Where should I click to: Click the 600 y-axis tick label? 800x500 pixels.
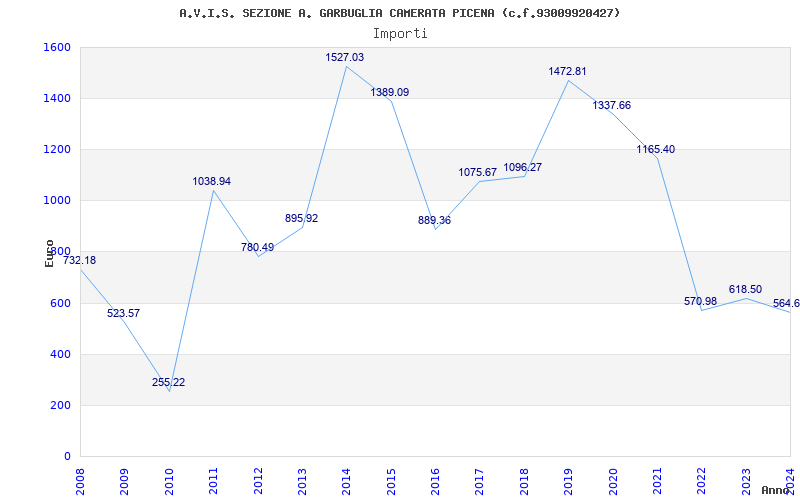click(x=61, y=304)
